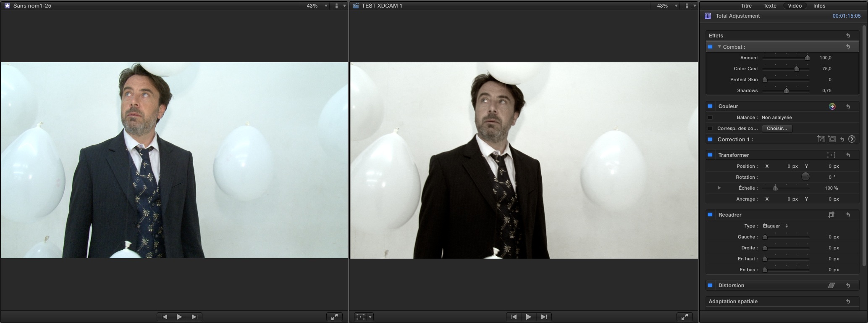Reset all effects with Effets reset arrow
Screen dimensions: 868x323
(848, 36)
